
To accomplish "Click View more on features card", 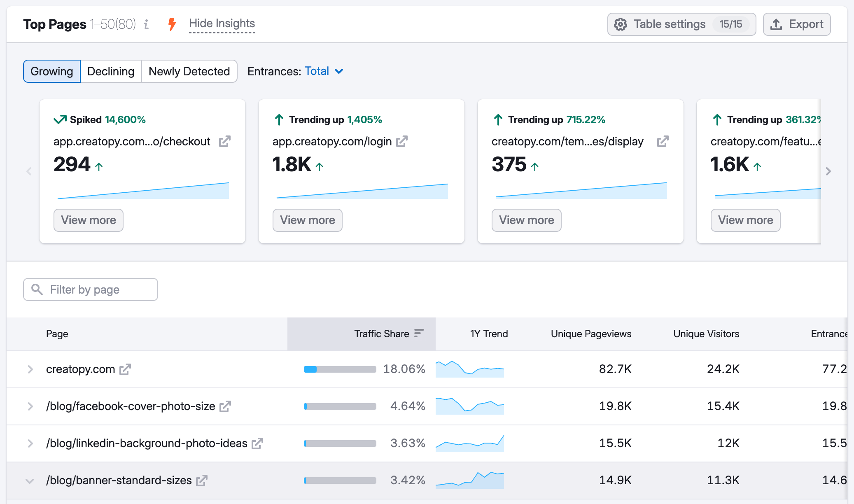I will (x=746, y=220).
